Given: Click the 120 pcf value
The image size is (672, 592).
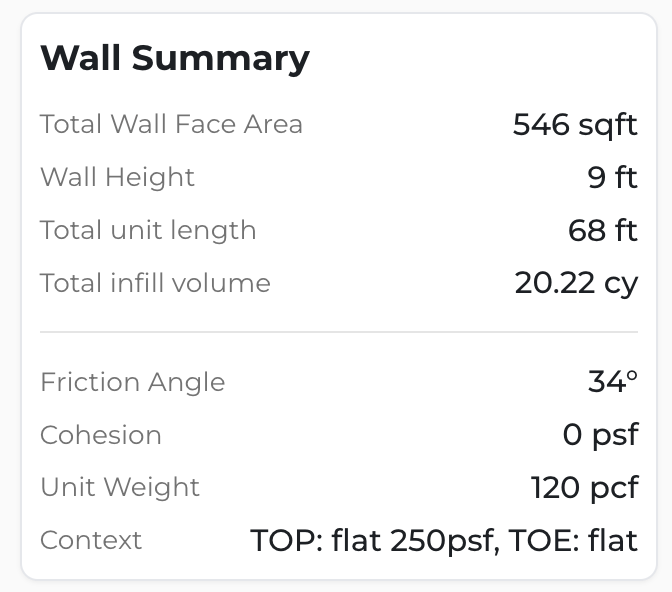Looking at the screenshot, I should coord(584,487).
